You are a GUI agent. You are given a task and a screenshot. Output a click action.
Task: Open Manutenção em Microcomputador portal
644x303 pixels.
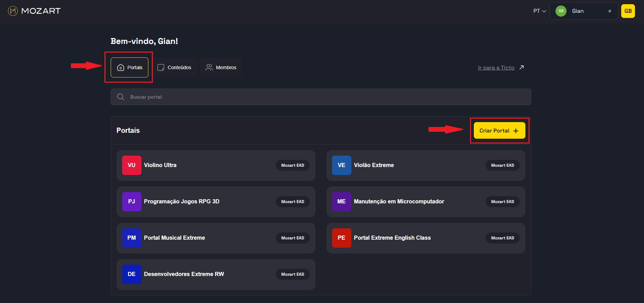[x=399, y=202]
